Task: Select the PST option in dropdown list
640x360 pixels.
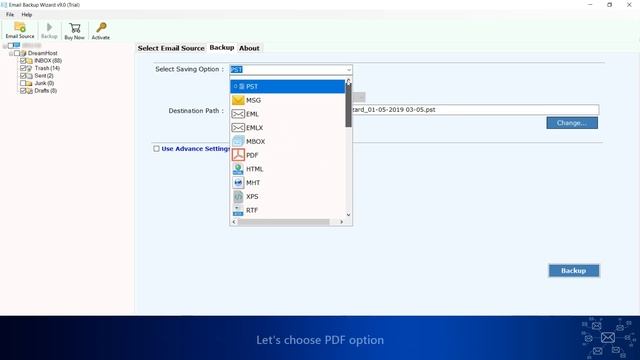Action: 287,87
